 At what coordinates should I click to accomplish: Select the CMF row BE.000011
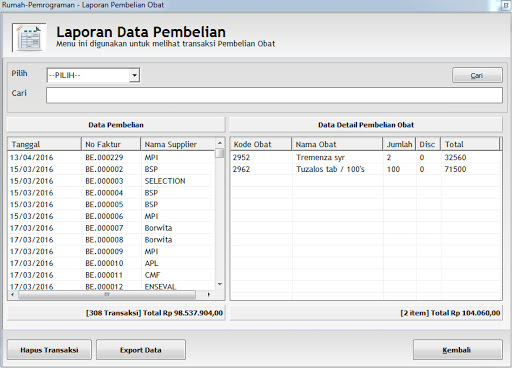[x=111, y=275]
